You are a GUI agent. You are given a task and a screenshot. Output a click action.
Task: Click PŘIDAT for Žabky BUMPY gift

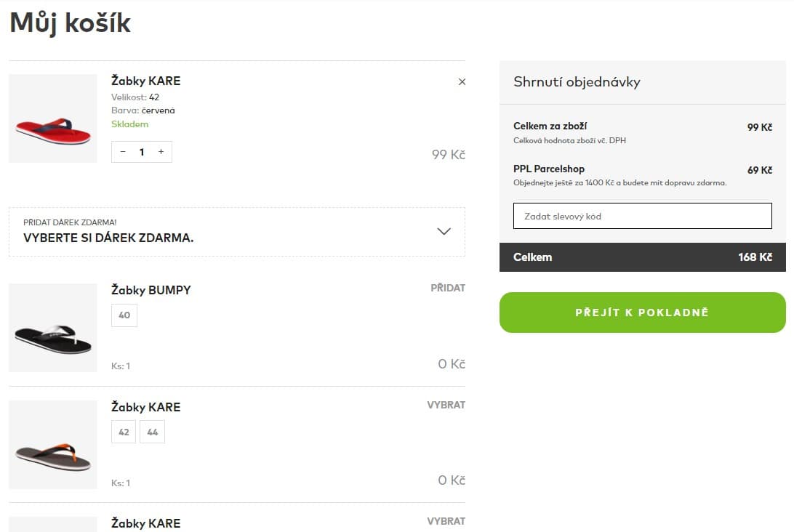click(448, 288)
